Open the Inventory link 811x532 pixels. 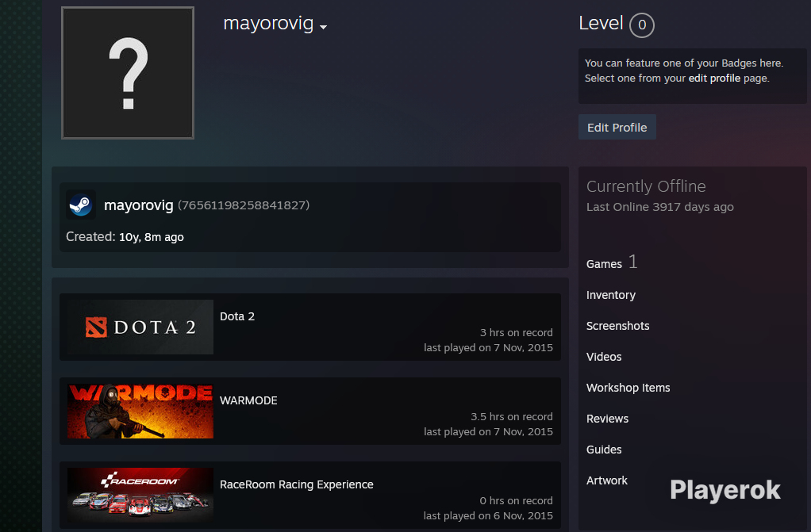point(611,295)
